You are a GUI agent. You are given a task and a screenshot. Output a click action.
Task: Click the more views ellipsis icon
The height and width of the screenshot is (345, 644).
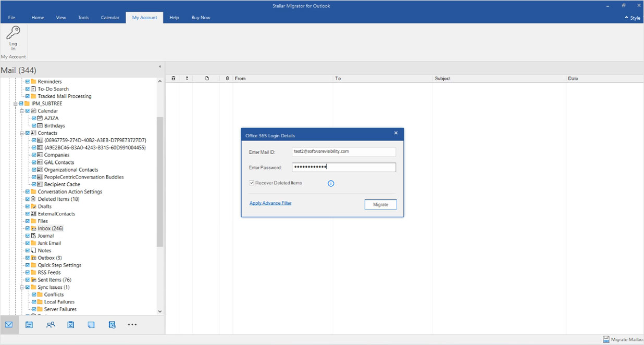click(132, 325)
